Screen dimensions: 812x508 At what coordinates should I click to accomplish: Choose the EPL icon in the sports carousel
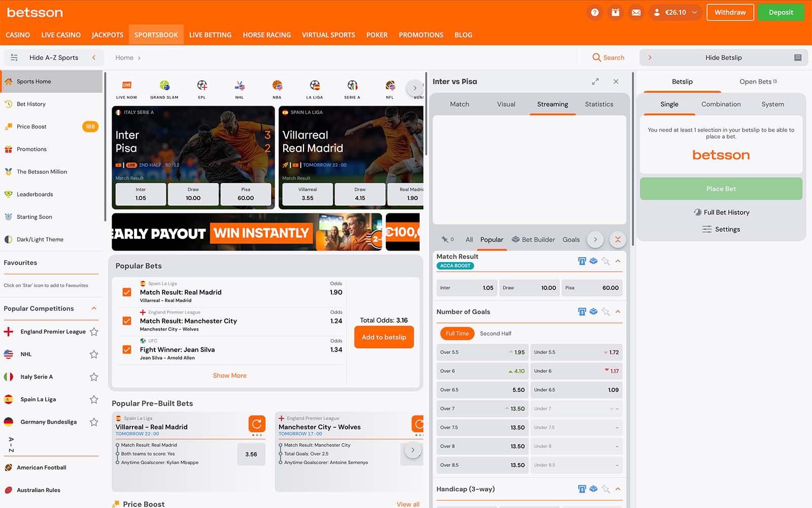202,89
